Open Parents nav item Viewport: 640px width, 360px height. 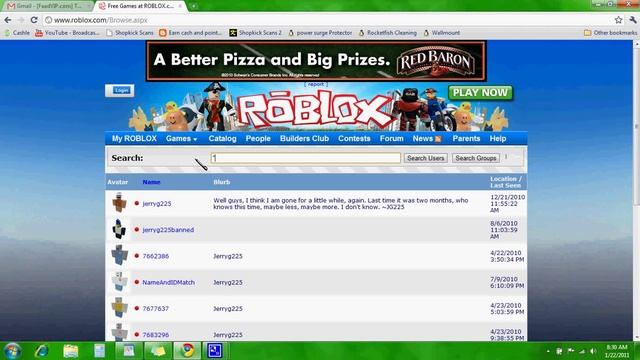pos(466,139)
